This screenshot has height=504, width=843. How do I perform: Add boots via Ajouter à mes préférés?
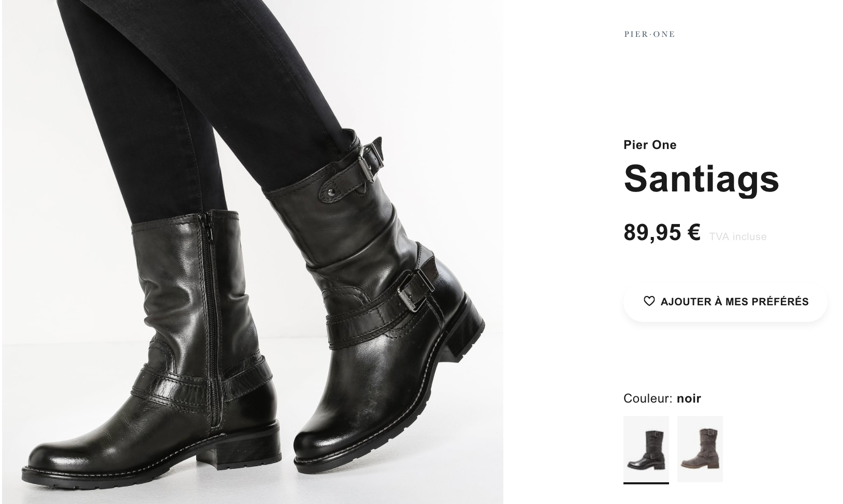[725, 302]
